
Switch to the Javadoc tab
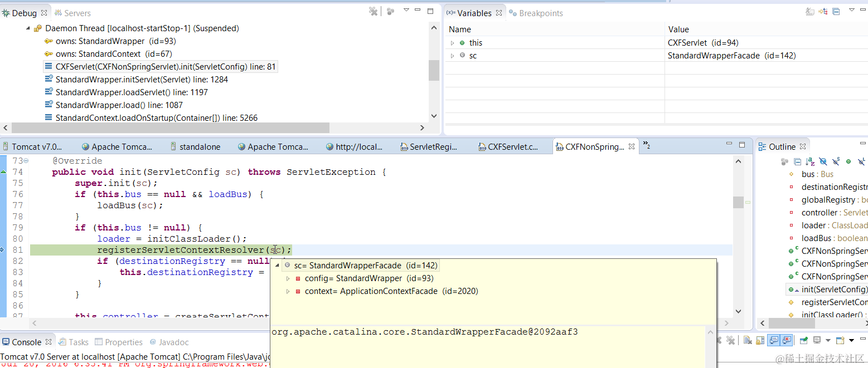[x=169, y=342]
